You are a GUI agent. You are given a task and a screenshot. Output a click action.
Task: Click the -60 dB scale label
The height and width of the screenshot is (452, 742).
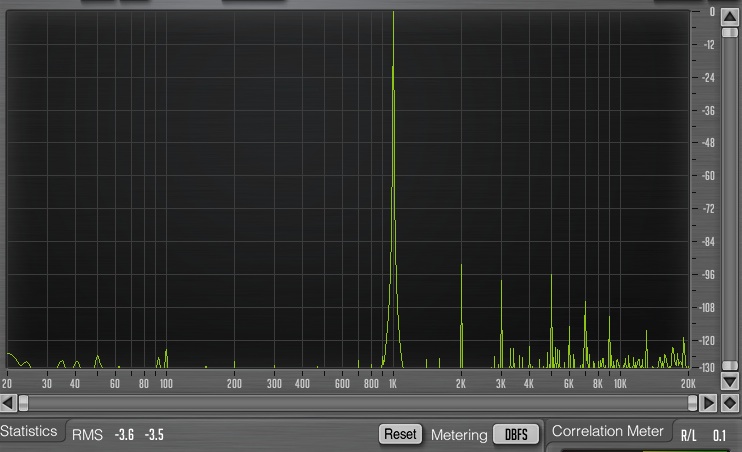pos(708,176)
